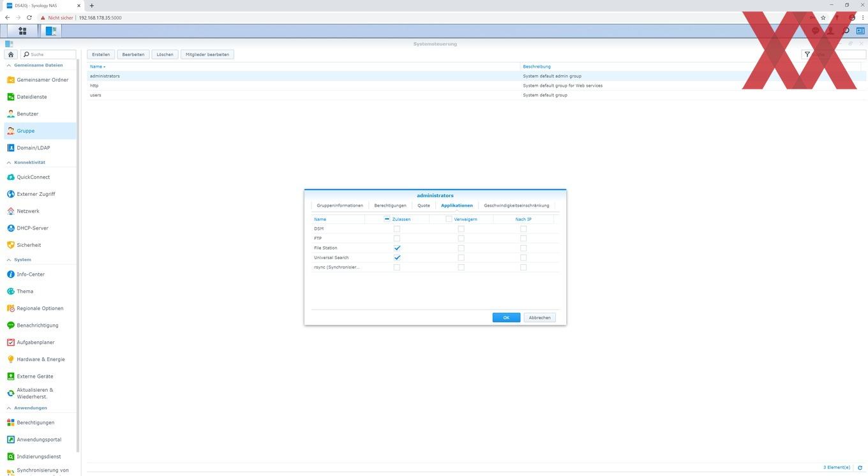
Task: Confirm the dialog with OK
Action: (x=506, y=318)
